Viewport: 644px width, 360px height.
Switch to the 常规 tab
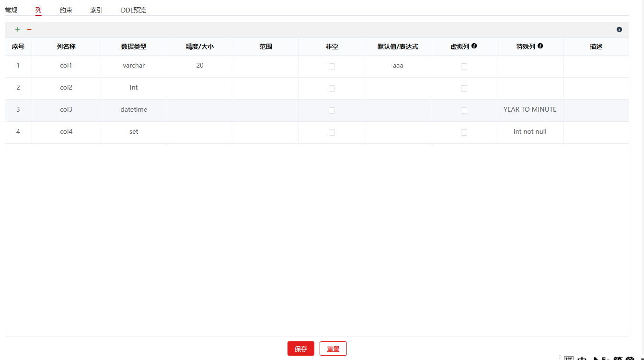pyautogui.click(x=11, y=10)
